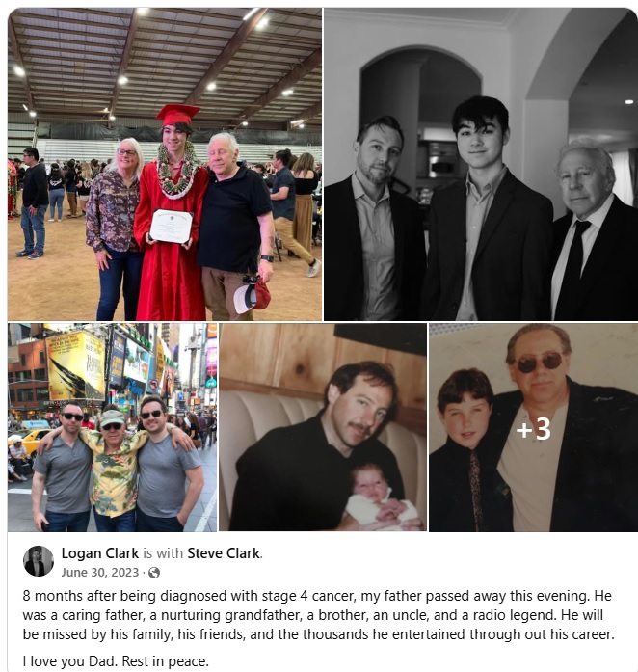Click the baby in the vintage photo
Screen dimensions: 638x672
point(379,499)
